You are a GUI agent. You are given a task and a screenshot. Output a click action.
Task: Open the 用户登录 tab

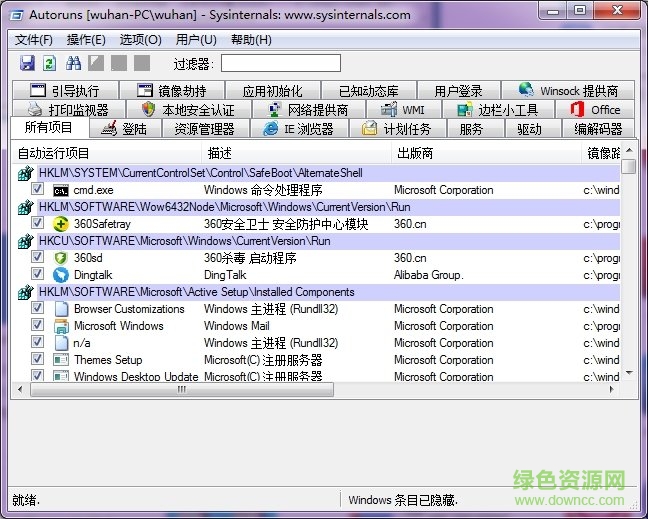[x=458, y=90]
